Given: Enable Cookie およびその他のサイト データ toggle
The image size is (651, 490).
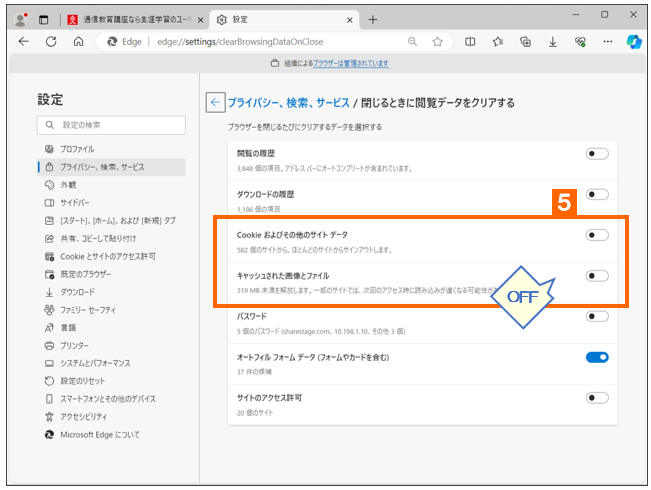Looking at the screenshot, I should 597,235.
